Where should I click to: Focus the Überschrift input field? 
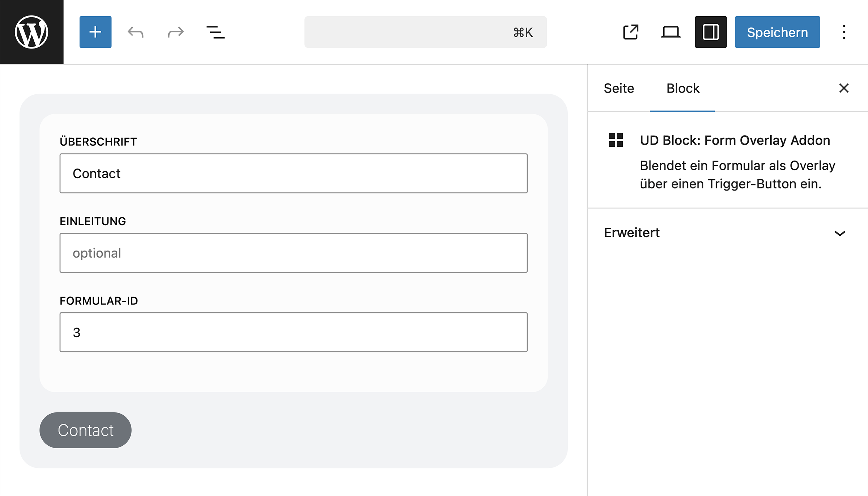click(x=293, y=173)
